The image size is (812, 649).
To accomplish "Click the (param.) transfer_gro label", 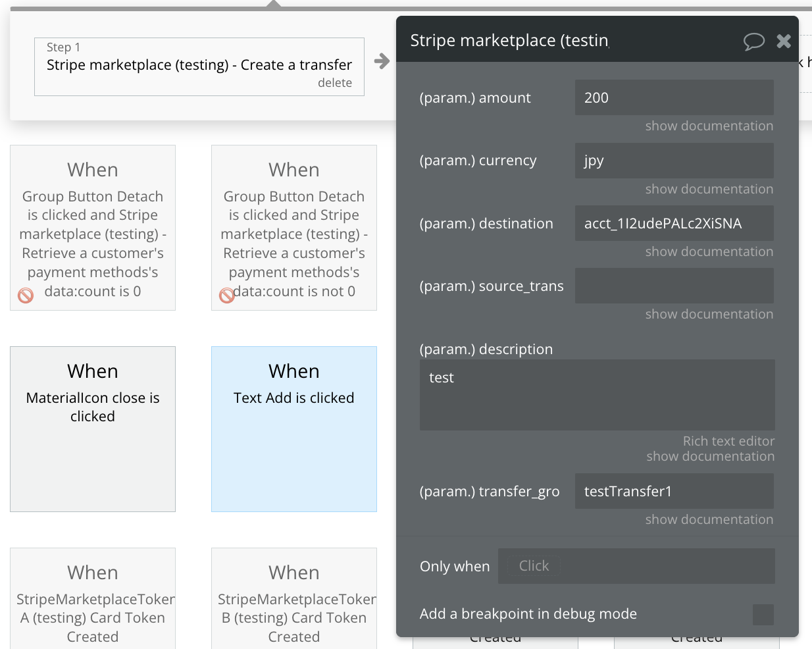I will pos(490,492).
